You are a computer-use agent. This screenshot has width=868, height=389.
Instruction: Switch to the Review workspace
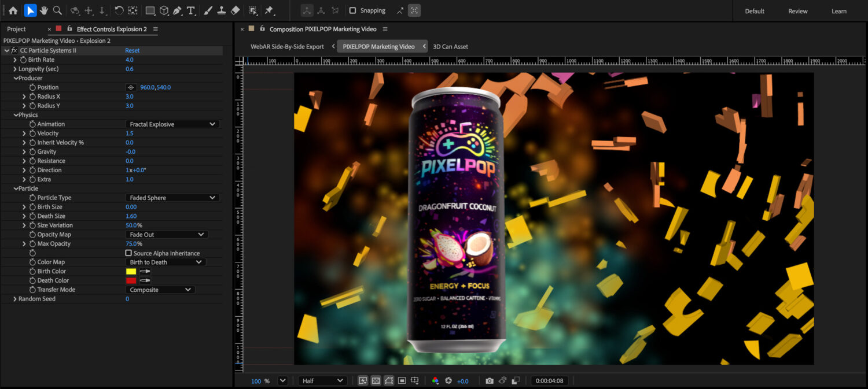click(x=798, y=11)
